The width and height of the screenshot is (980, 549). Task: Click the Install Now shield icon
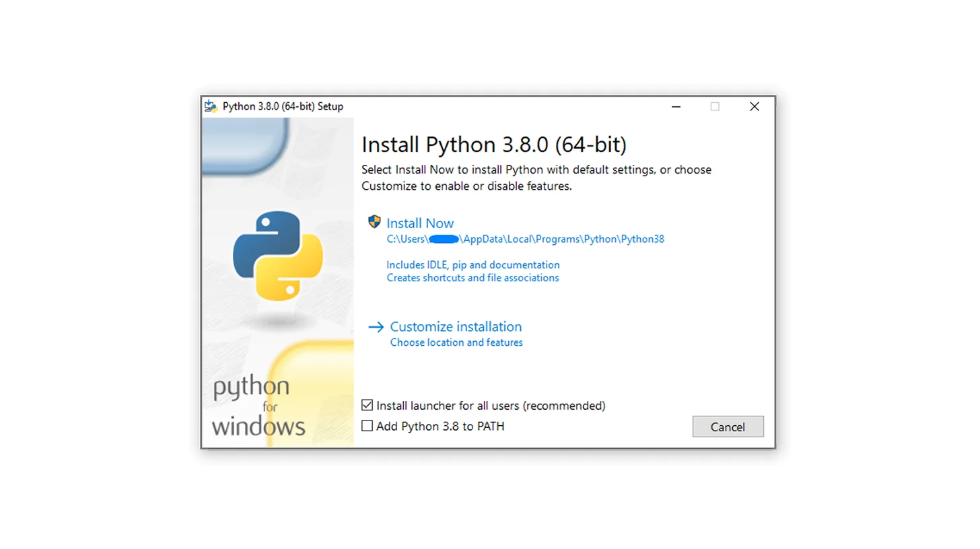[374, 222]
